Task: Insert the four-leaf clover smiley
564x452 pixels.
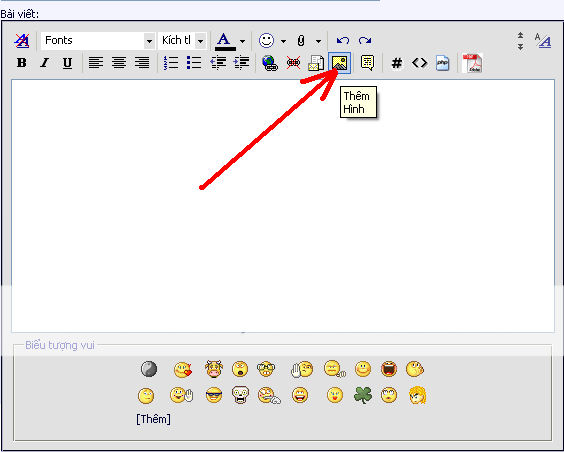Action: [363, 395]
